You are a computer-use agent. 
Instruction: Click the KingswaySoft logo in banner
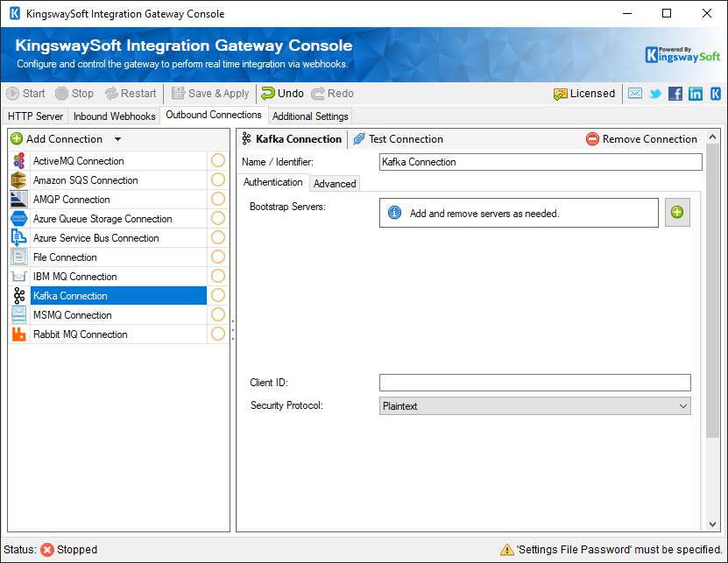pos(682,55)
